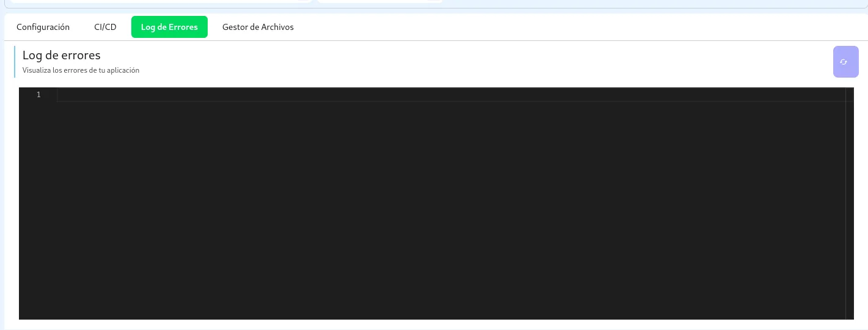The width and height of the screenshot is (868, 330).
Task: Click the partially visible second card at top
Action: [380, 1]
